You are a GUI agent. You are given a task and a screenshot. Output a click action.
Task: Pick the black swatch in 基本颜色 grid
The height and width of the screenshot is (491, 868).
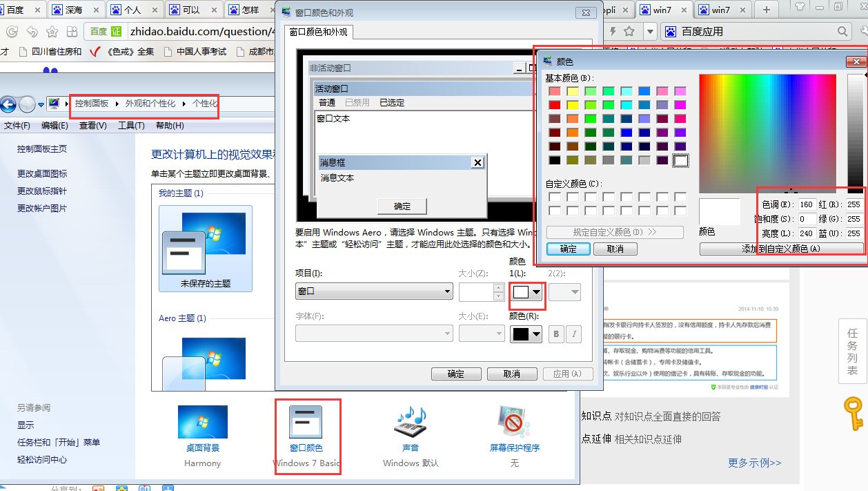click(555, 160)
